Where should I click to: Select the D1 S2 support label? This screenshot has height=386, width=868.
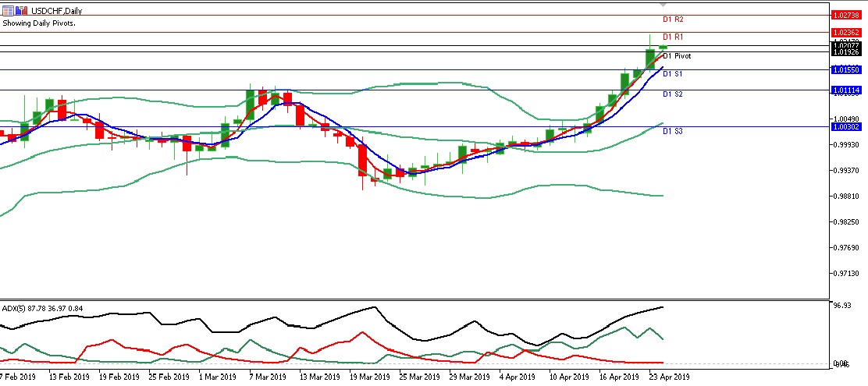coord(673,94)
